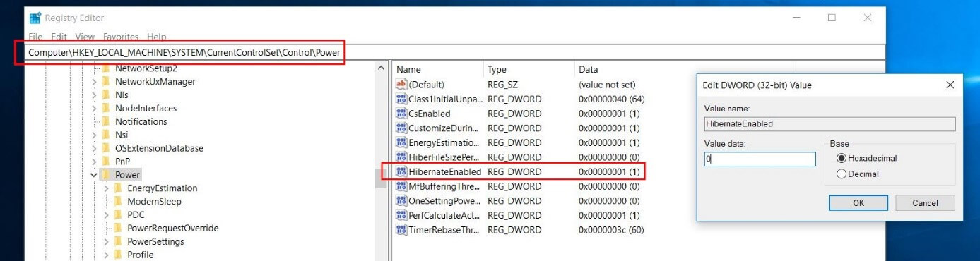
Task: Confirm the DWORD edit with OK
Action: [x=858, y=202]
